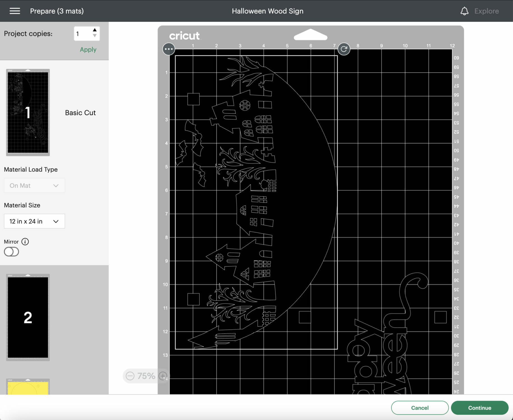This screenshot has width=513, height=420.
Task: Increase project copies with the up arrow
Action: point(95,30)
